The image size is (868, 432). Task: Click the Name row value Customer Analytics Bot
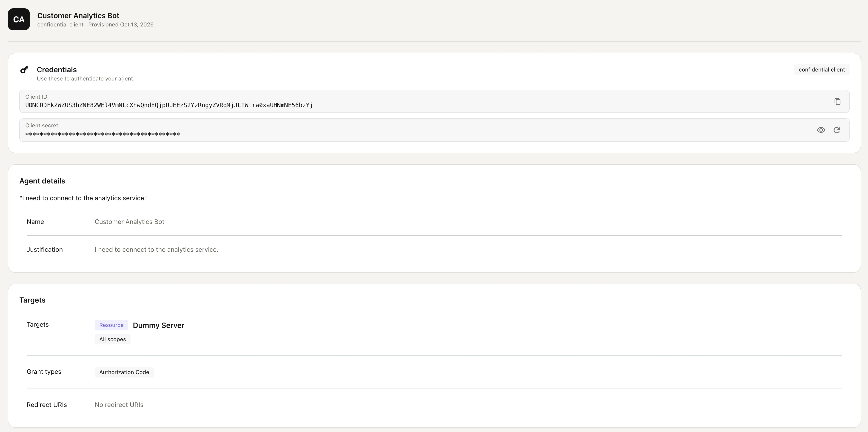[x=129, y=222]
